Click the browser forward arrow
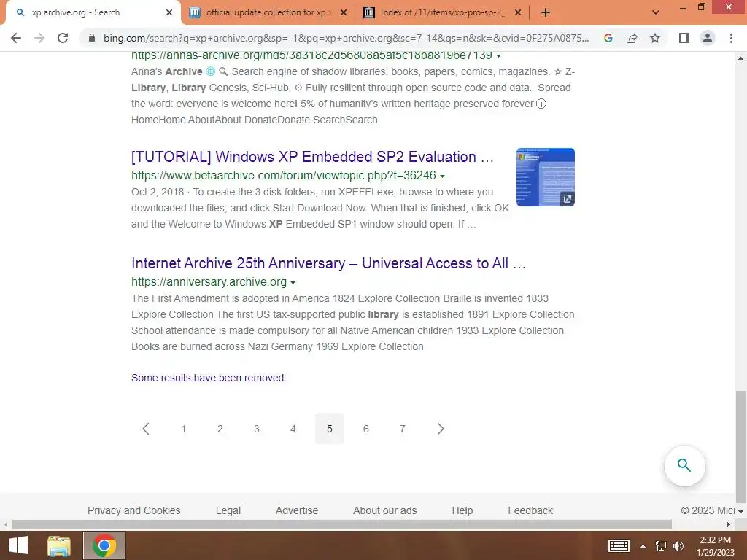The image size is (747, 560). click(x=39, y=38)
